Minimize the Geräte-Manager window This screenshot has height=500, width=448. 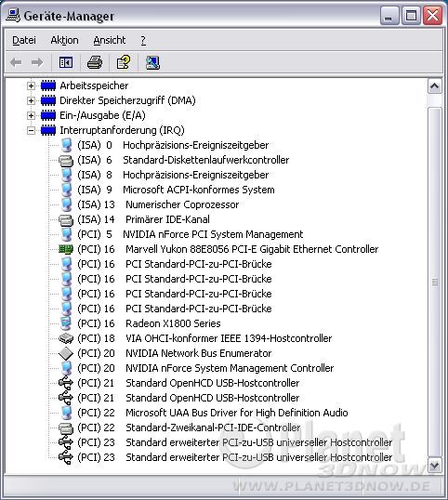[x=389, y=16]
